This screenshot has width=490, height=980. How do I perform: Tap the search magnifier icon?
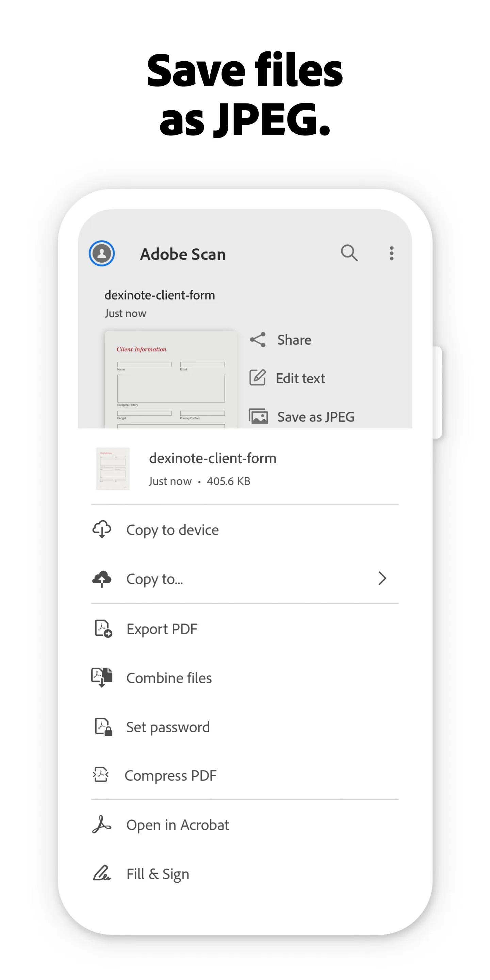point(349,253)
